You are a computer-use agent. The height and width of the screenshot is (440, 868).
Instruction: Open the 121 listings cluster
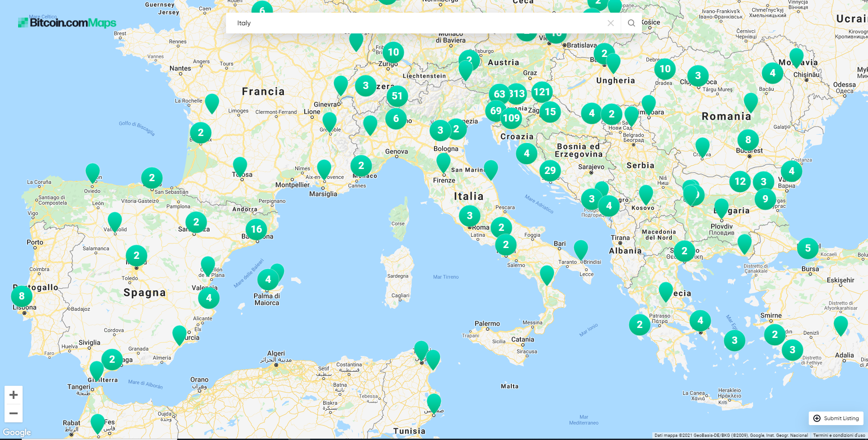click(542, 92)
